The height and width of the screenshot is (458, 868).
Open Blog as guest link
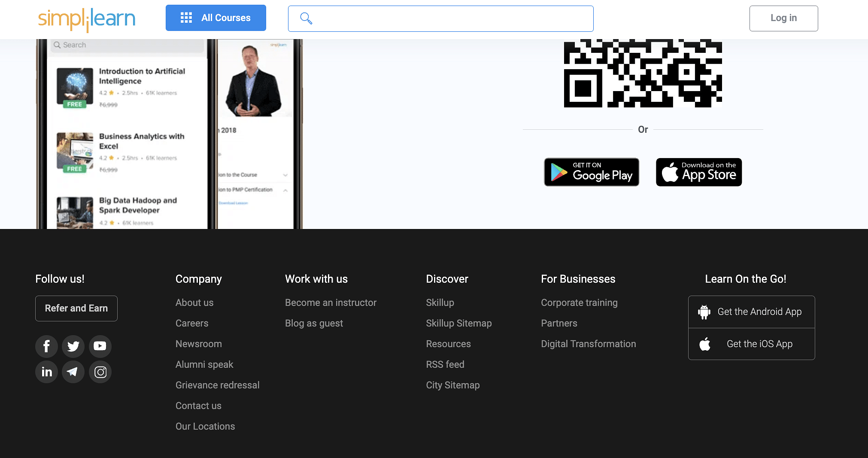314,323
